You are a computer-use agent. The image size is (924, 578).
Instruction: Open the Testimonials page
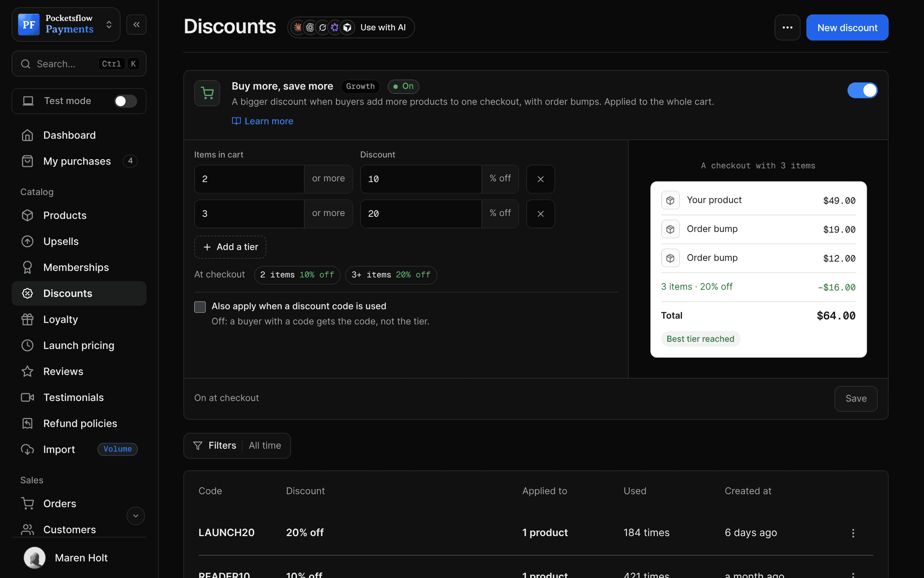click(79, 397)
